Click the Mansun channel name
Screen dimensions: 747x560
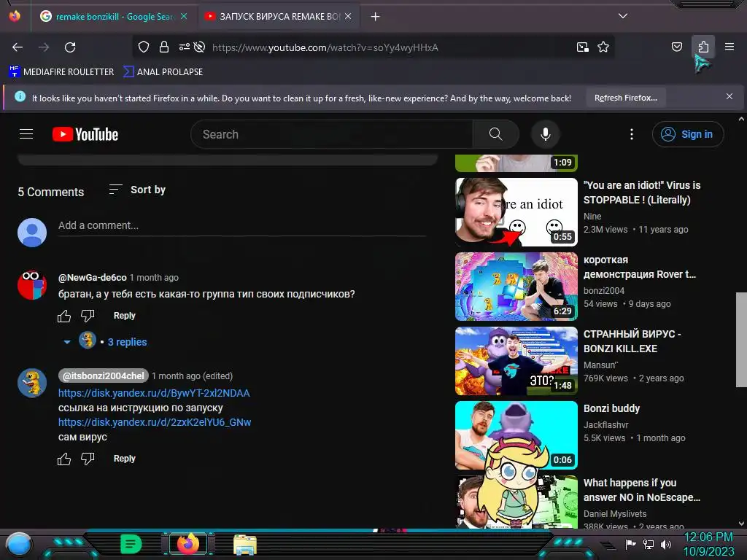click(x=601, y=365)
